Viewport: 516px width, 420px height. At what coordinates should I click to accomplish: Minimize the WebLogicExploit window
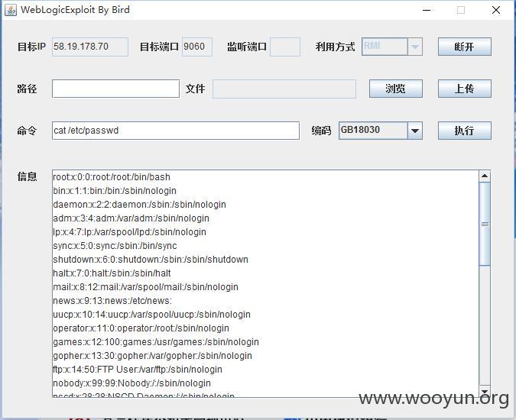click(427, 10)
